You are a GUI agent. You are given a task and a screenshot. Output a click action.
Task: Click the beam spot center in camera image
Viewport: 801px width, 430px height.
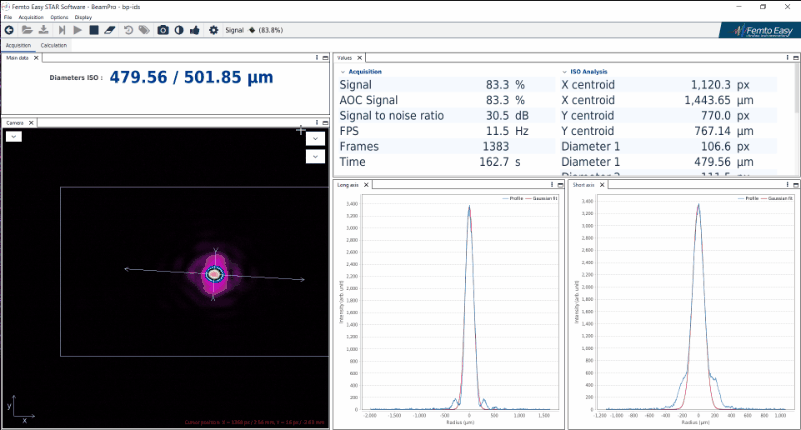212,273
